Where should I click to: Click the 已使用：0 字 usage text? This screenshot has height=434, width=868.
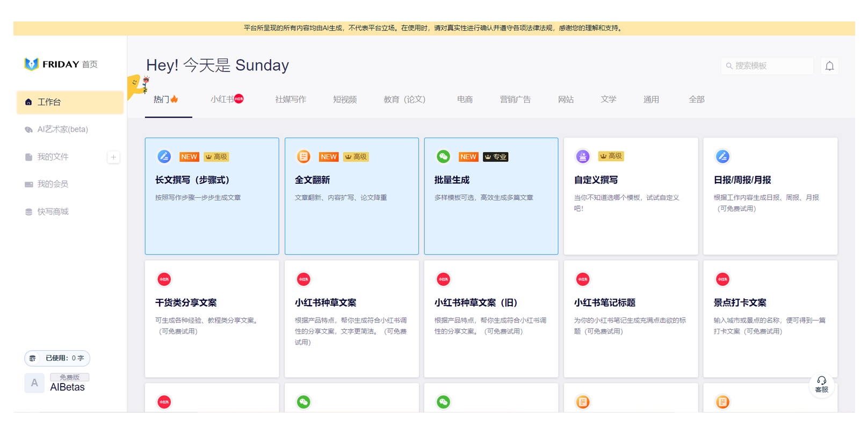(64, 358)
